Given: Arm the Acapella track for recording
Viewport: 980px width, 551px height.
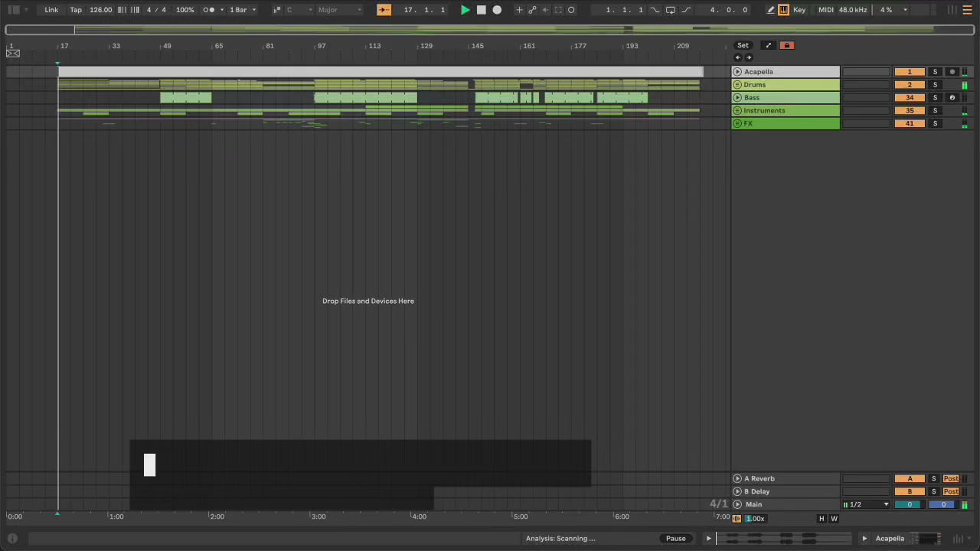Looking at the screenshot, I should click(x=952, y=72).
